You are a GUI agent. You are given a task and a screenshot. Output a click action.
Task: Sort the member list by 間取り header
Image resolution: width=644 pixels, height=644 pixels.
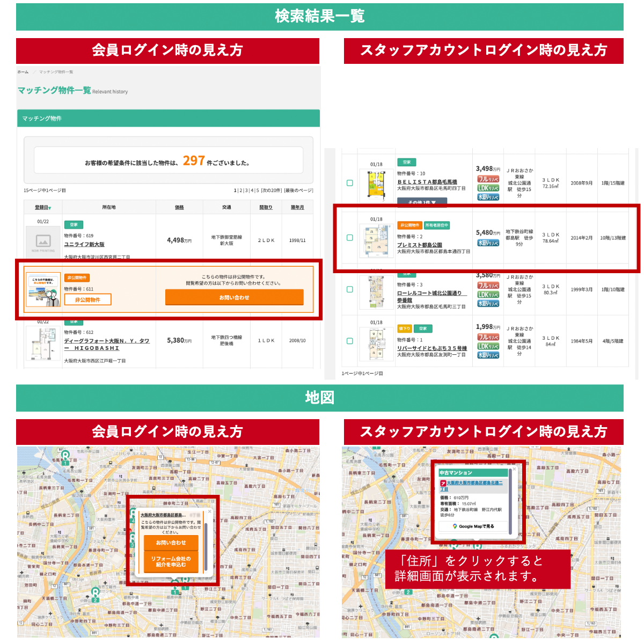pyautogui.click(x=266, y=207)
